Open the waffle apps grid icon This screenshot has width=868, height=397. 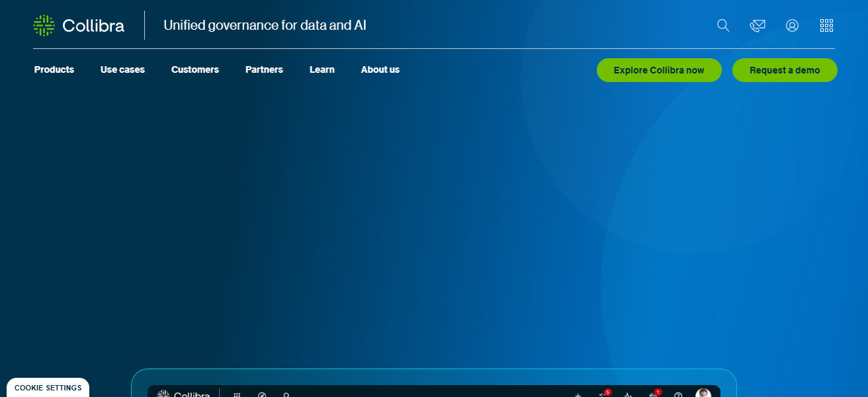pyautogui.click(x=826, y=25)
